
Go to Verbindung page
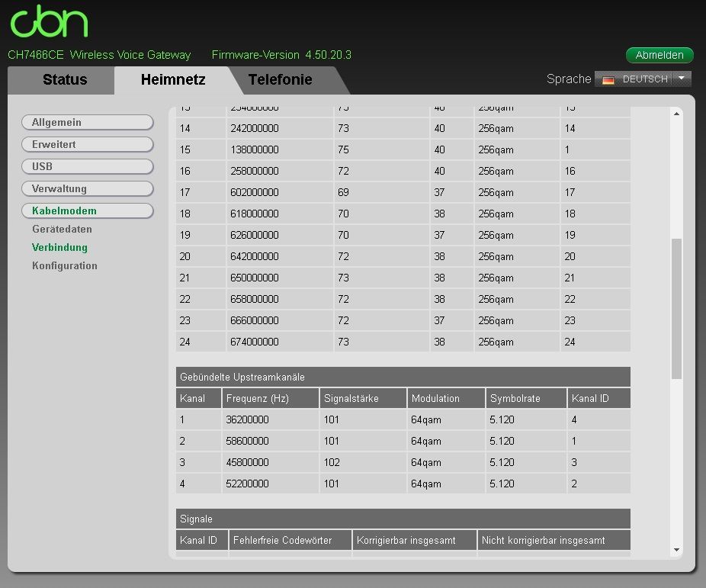[59, 248]
